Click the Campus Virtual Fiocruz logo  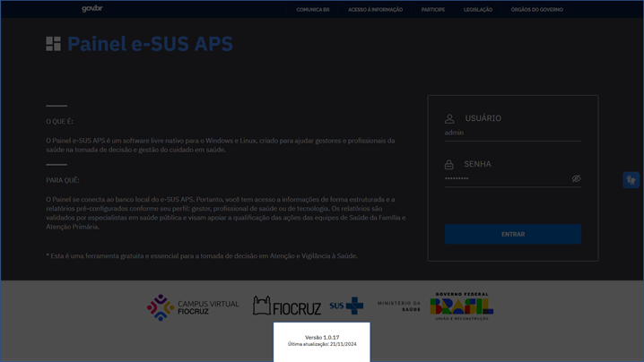tap(193, 307)
